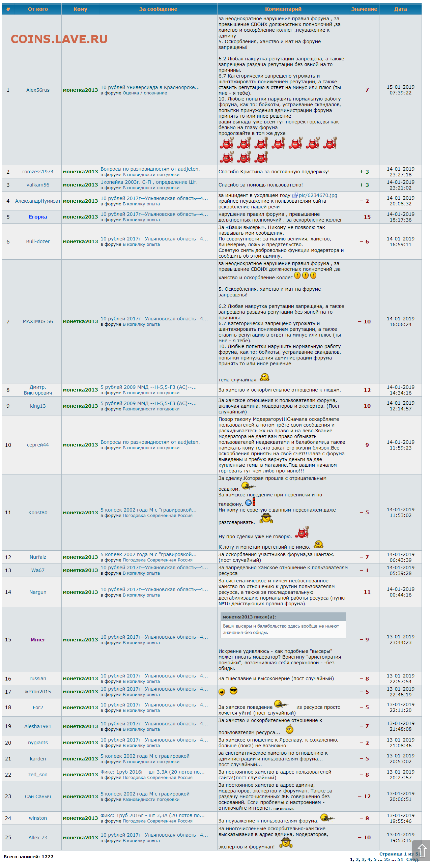Open valkam56 user profile
The image size is (430, 868).
click(x=38, y=185)
